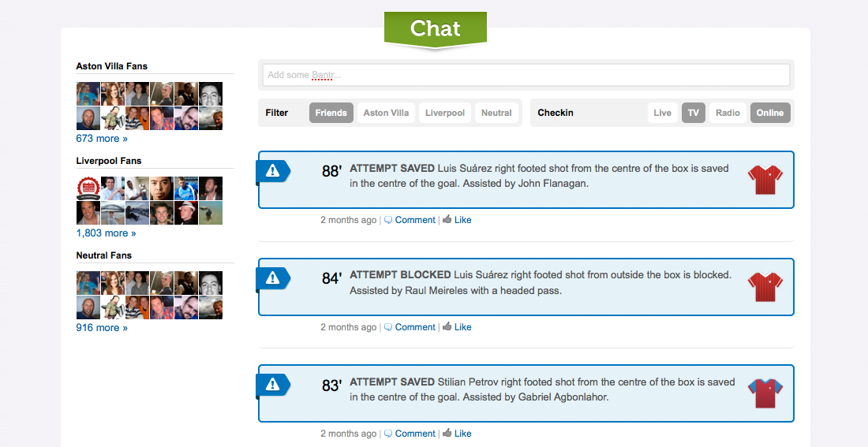Select the Live checkin option

point(663,113)
